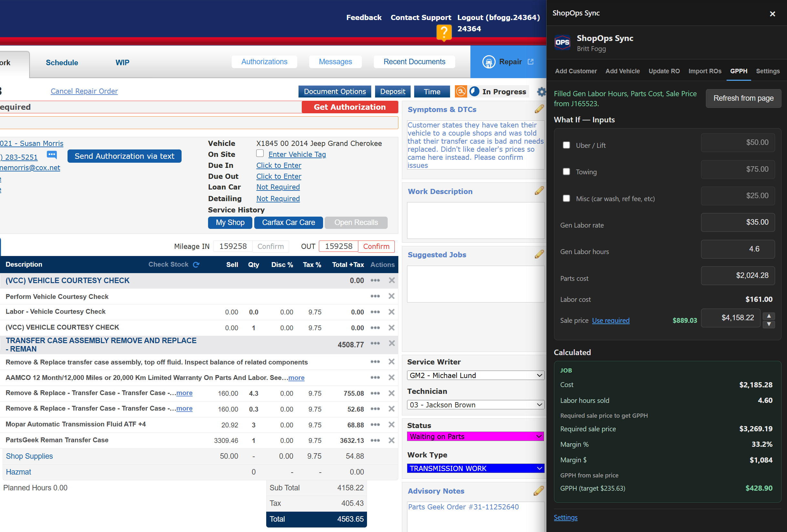The image size is (787, 532).
Task: Open Document Options
Action: coord(335,91)
